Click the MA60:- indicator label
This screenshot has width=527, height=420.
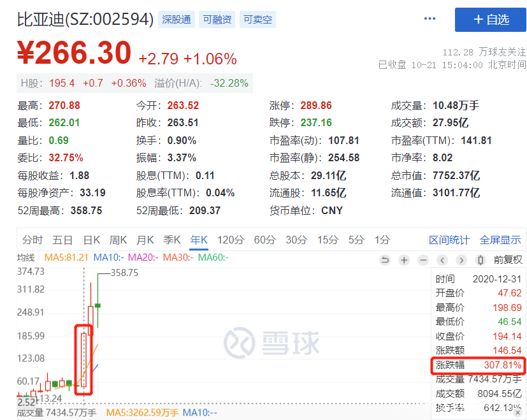pyautogui.click(x=213, y=257)
